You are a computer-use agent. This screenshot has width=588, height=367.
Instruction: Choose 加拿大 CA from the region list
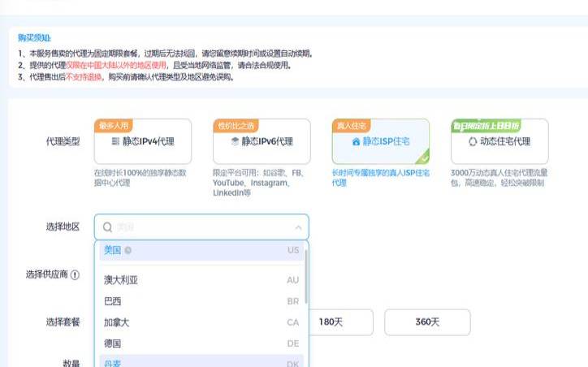(201, 322)
